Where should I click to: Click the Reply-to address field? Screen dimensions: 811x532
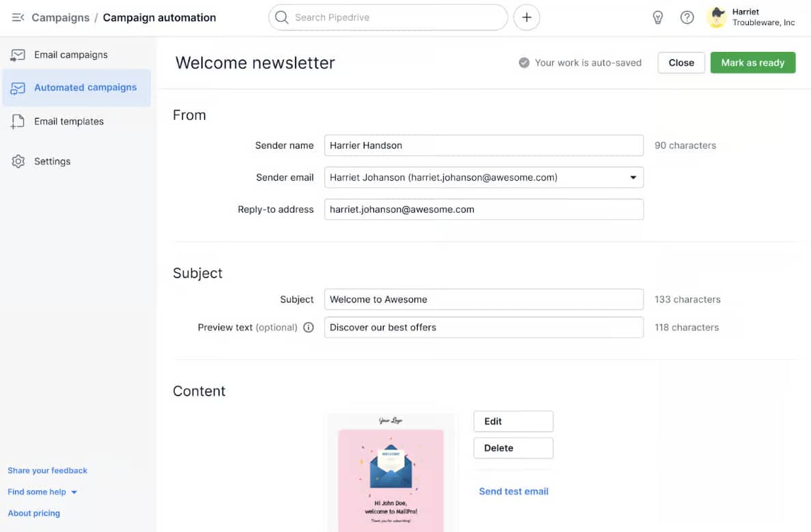click(x=483, y=209)
